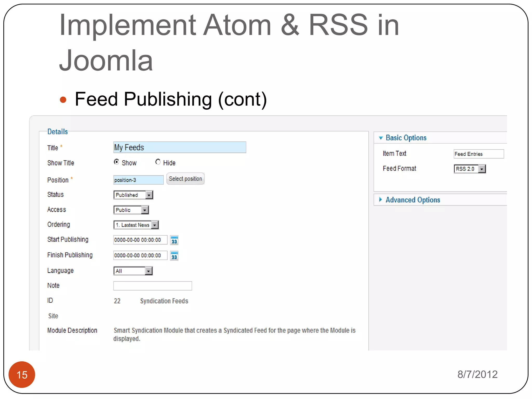532x399 pixels.
Task: Click the orange slide number 15 badge
Action: tap(22, 375)
